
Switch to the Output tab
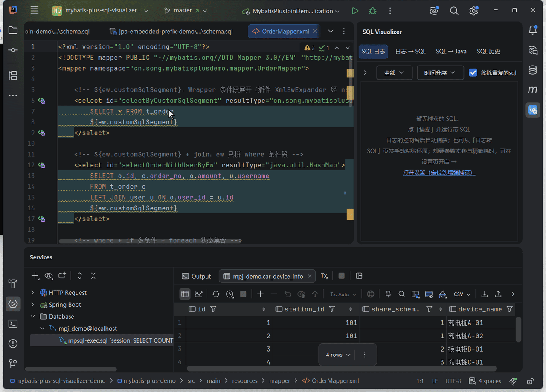(196, 276)
